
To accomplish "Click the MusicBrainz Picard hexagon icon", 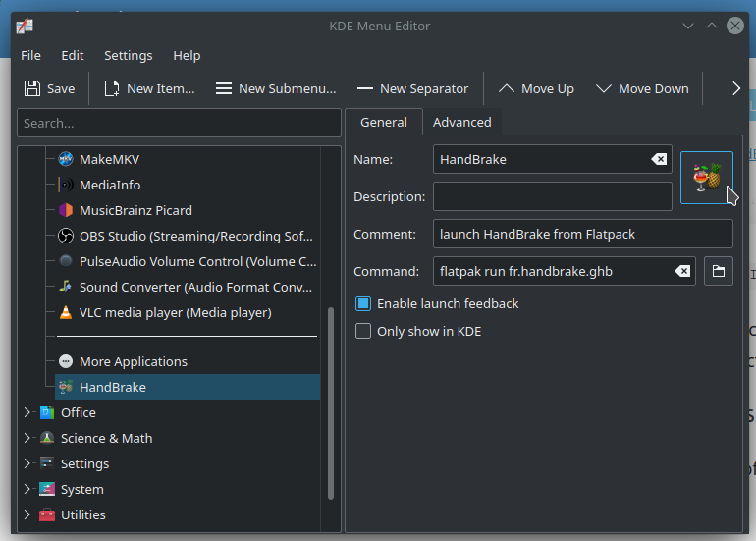I will (66, 210).
